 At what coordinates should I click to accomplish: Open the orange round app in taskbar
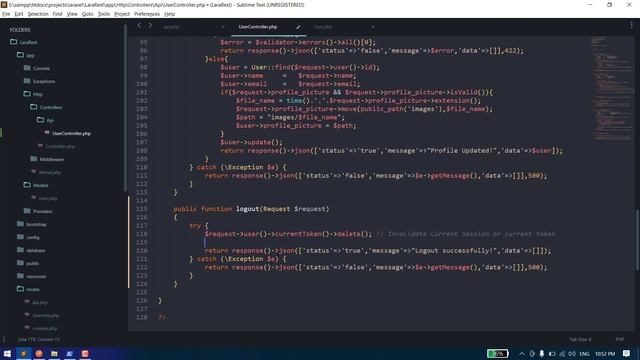pyautogui.click(x=39, y=353)
